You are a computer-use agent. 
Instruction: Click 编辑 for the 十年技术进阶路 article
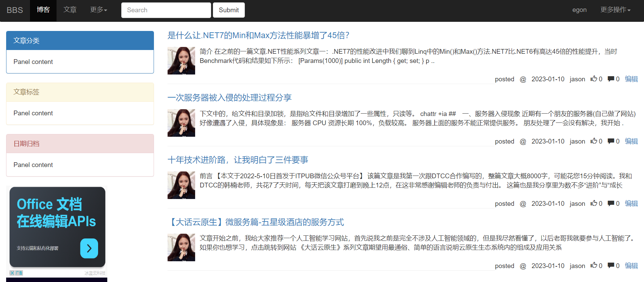[631, 203]
